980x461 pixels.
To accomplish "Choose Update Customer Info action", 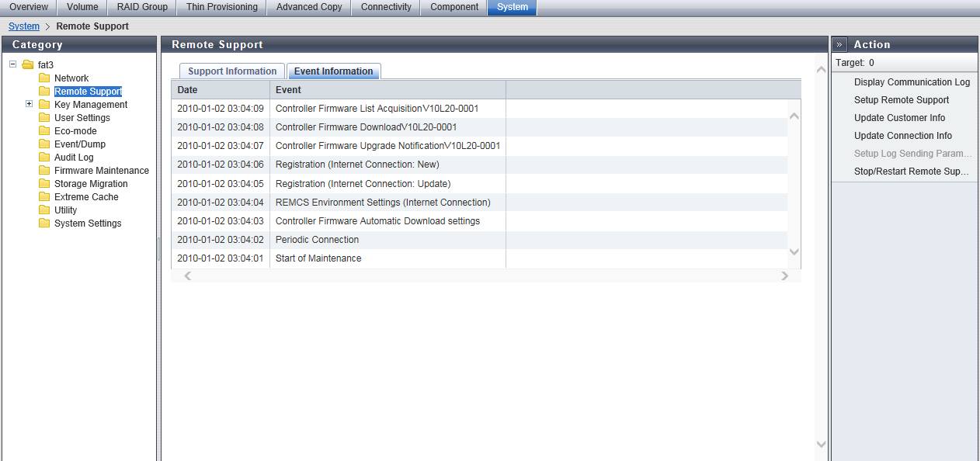I will (x=899, y=118).
